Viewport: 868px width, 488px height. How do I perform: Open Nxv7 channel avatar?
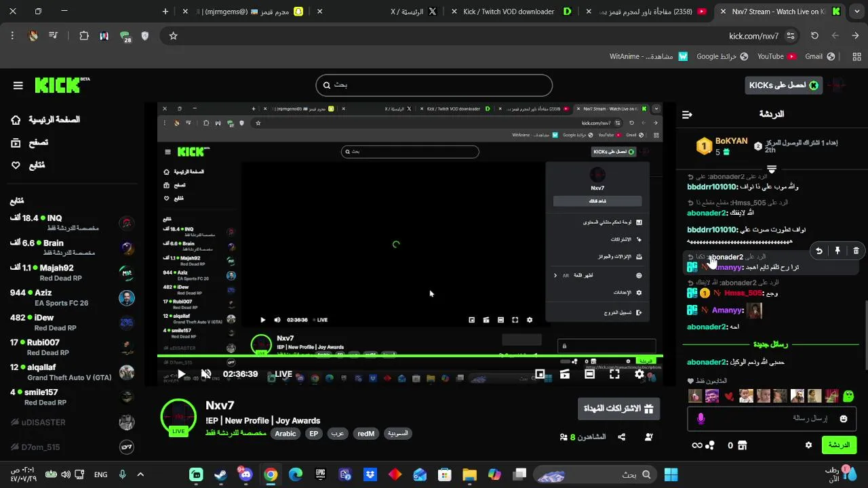tap(178, 416)
